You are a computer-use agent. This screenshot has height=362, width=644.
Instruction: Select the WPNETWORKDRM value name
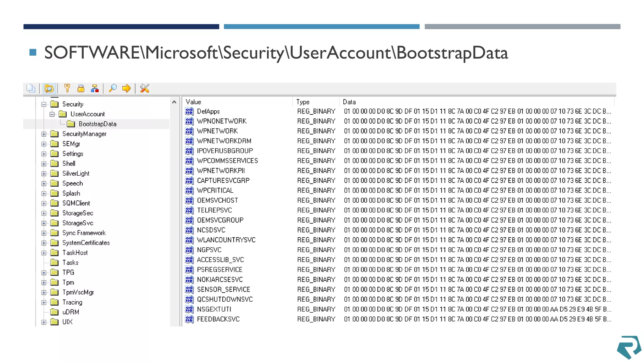coord(224,141)
